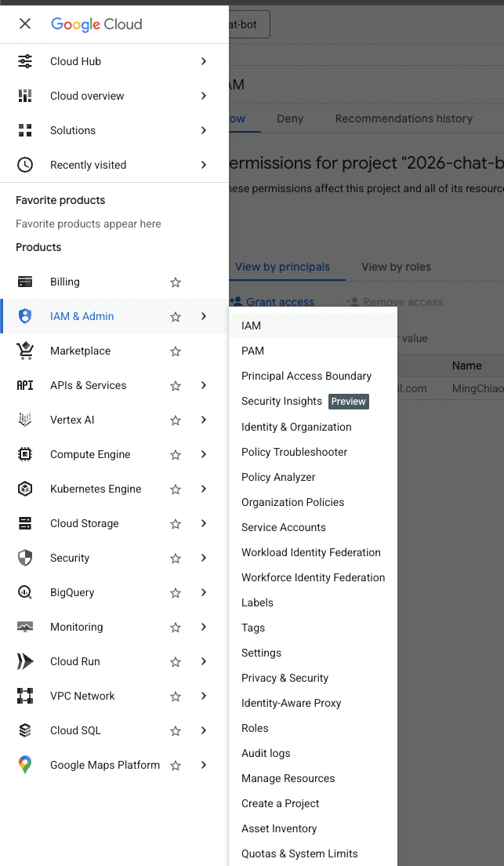
Task: Click the Remove access button
Action: pyautogui.click(x=395, y=302)
